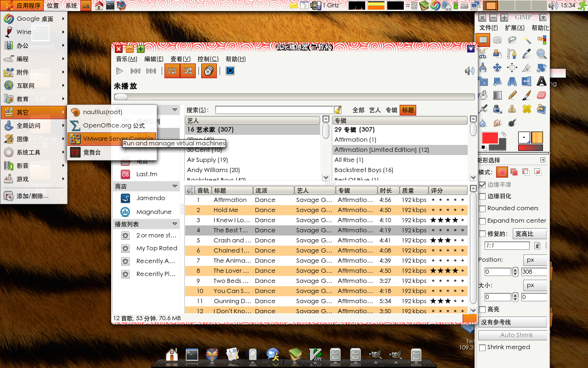Toggle the browser pane button in music player
588x368 pixels.
pos(209,71)
